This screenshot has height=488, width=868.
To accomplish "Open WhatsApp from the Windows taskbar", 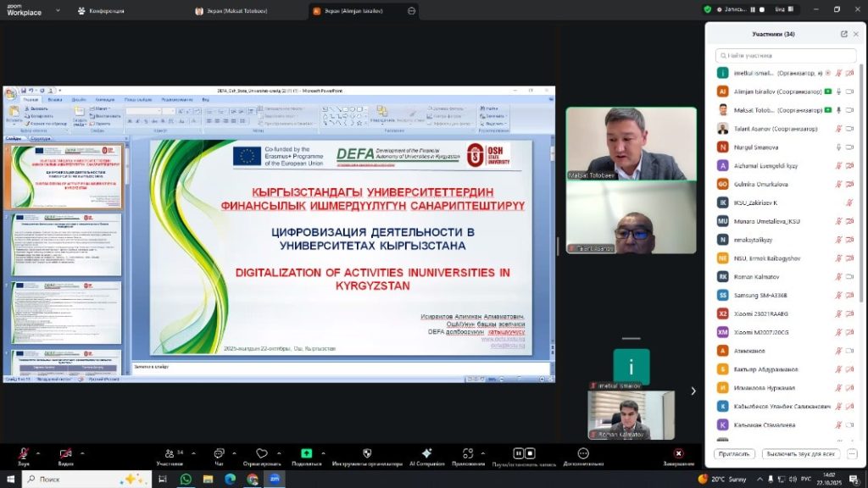I will coord(186,479).
